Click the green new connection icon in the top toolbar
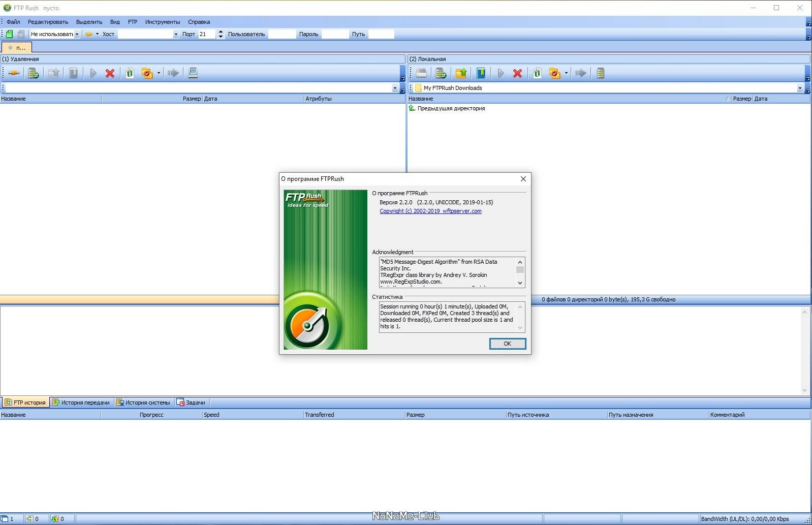Screen dimensions: 812x525 point(9,34)
